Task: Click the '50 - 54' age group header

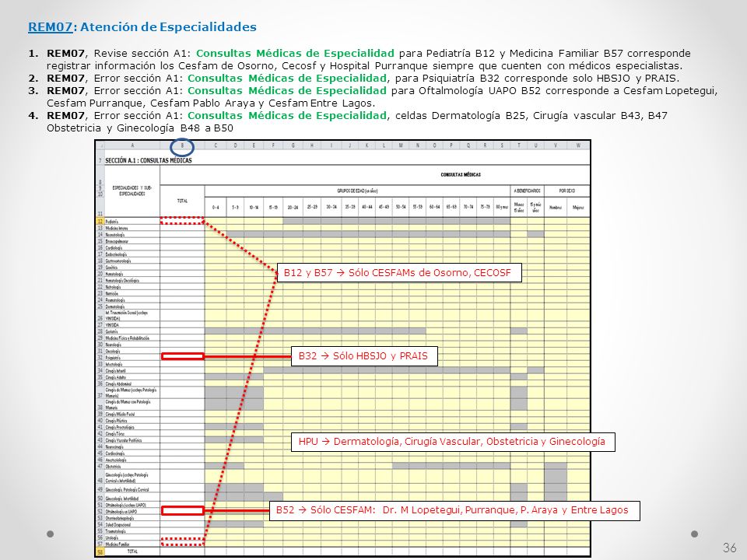Action: tap(401, 207)
